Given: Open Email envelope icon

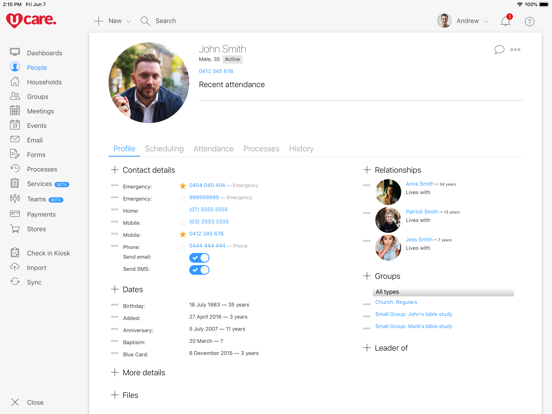Looking at the screenshot, I should click(15, 139).
